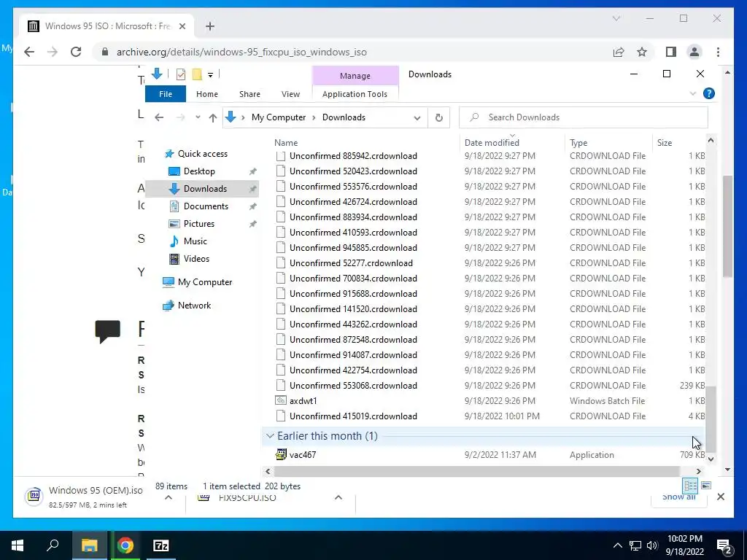Viewport: 747px width, 560px height.
Task: Click the Search Downloads field
Action: (x=583, y=117)
